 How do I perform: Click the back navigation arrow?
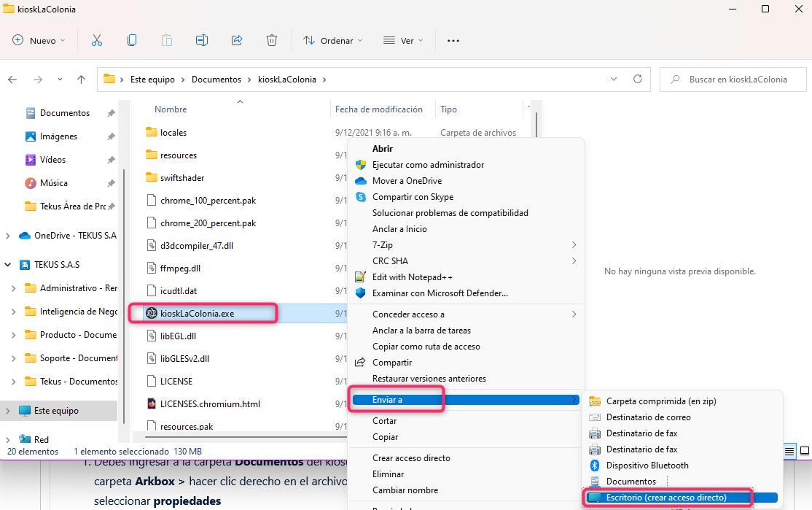tap(13, 80)
